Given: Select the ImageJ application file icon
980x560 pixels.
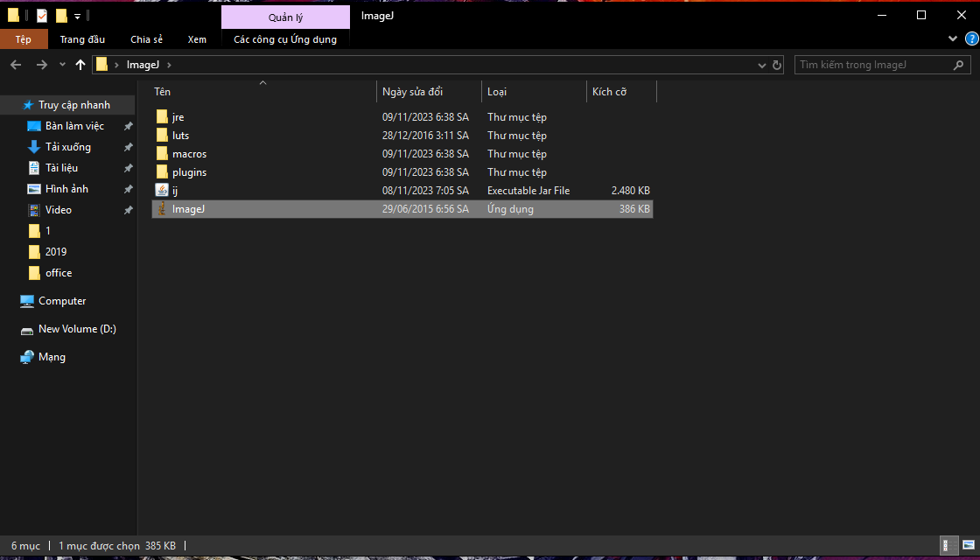Looking at the screenshot, I should 162,209.
